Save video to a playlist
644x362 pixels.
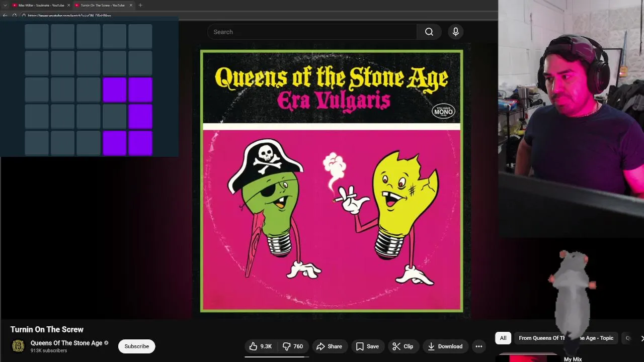(x=367, y=346)
